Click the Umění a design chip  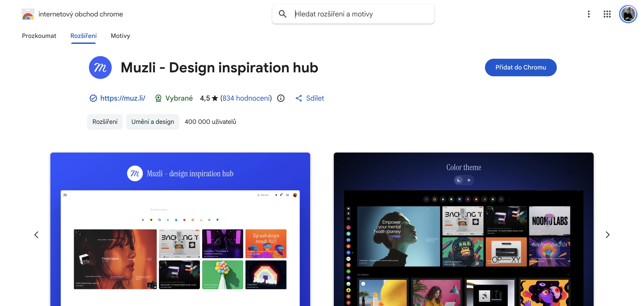153,122
